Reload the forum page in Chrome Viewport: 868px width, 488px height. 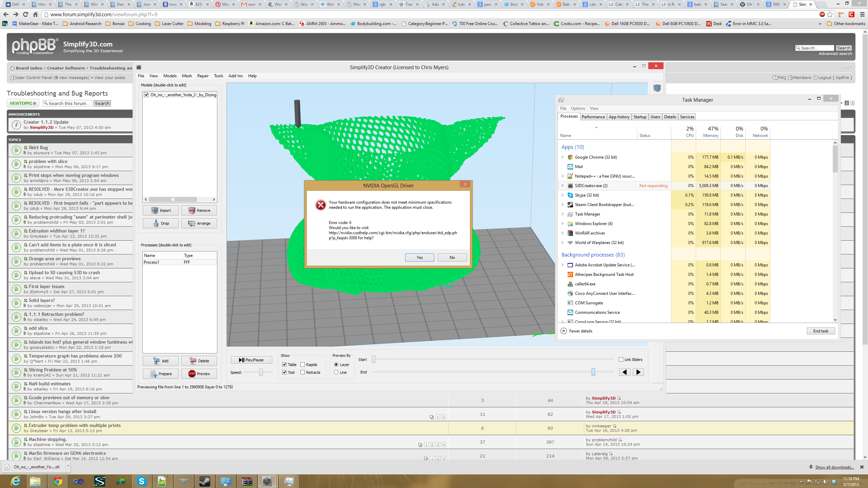25,15
